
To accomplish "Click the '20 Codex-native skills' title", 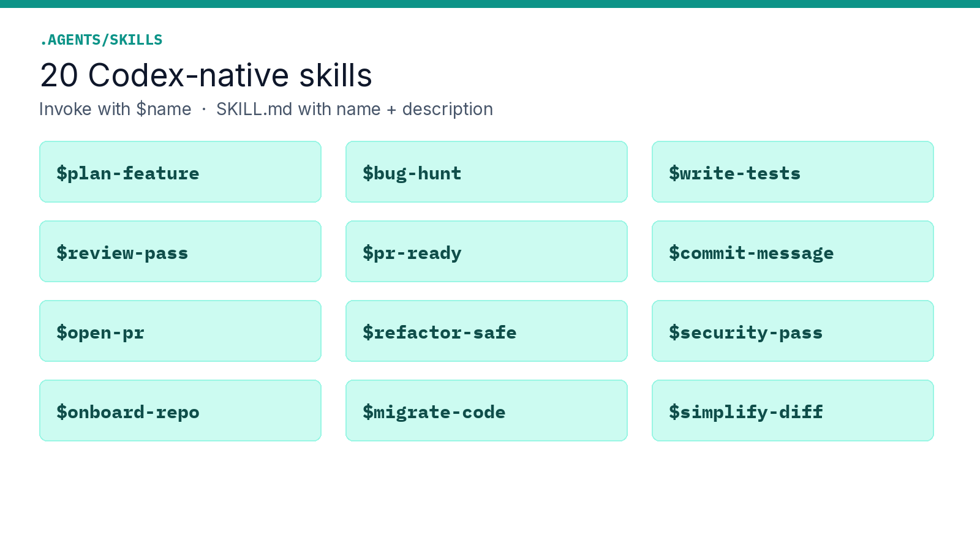I will tap(206, 75).
